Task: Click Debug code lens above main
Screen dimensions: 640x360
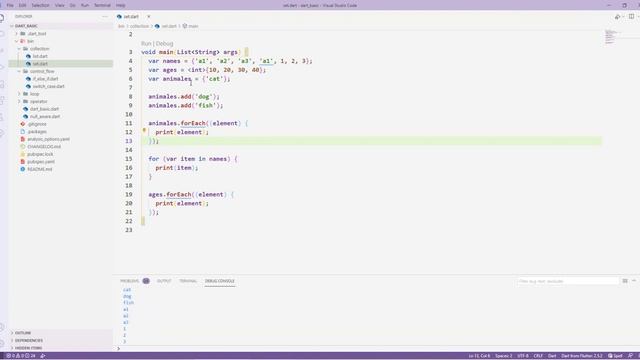Action: 164,43
